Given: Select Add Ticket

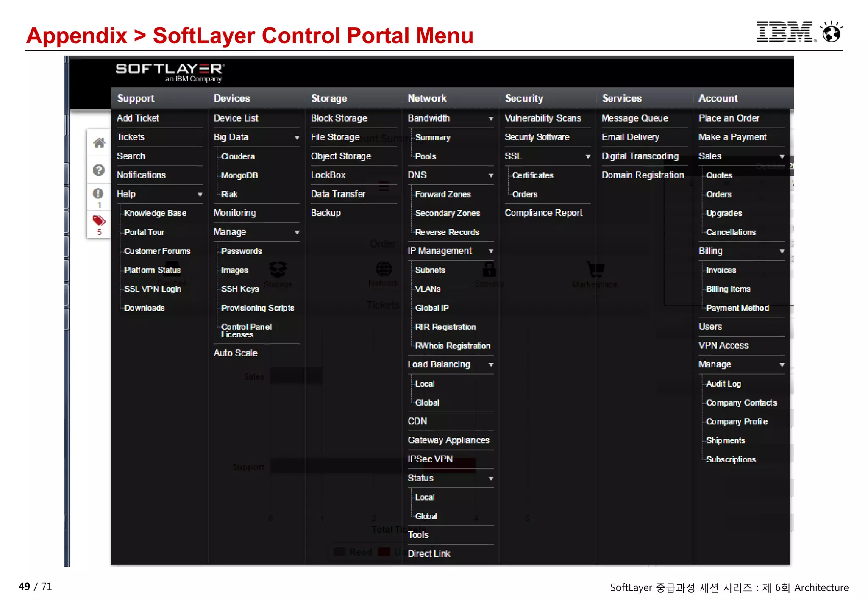Looking at the screenshot, I should (138, 118).
